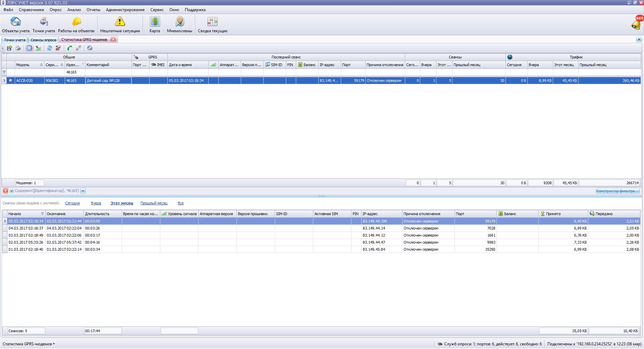Click the Принято column header

coord(563,214)
